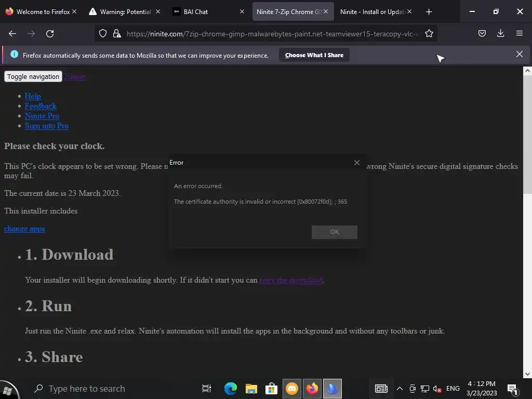
Task: Open the Firefox downloads panel
Action: [500, 33]
